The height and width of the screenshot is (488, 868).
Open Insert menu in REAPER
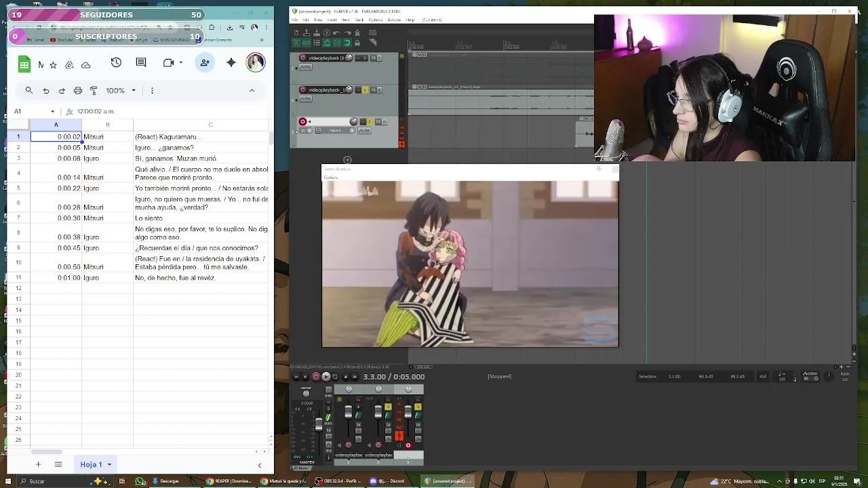pos(332,20)
